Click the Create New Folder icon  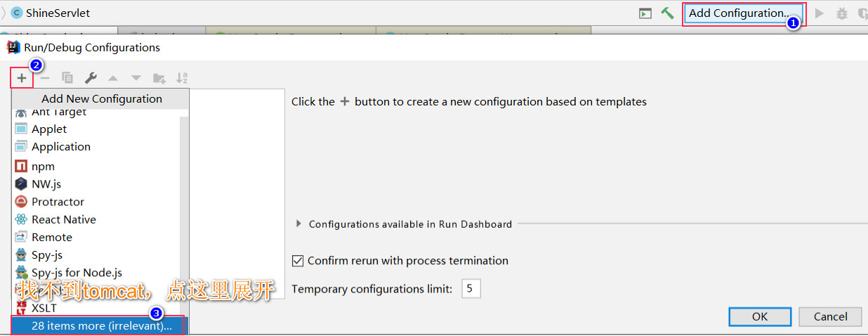pos(159,78)
